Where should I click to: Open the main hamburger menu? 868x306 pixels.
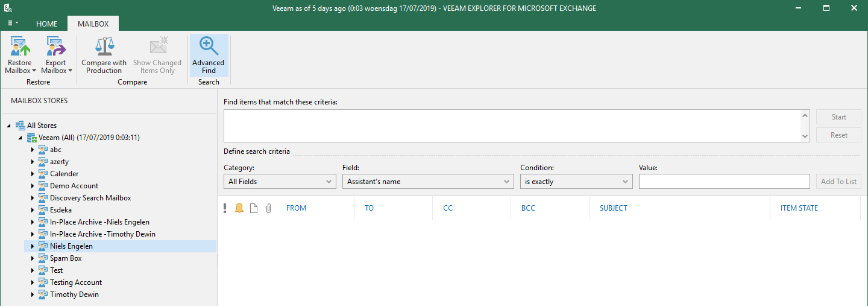13,23
